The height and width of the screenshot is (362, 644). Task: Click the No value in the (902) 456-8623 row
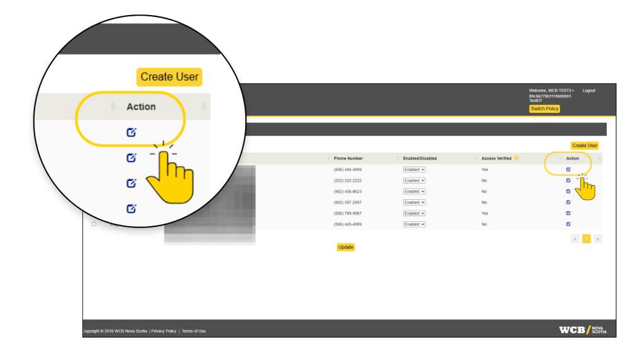coord(484,192)
